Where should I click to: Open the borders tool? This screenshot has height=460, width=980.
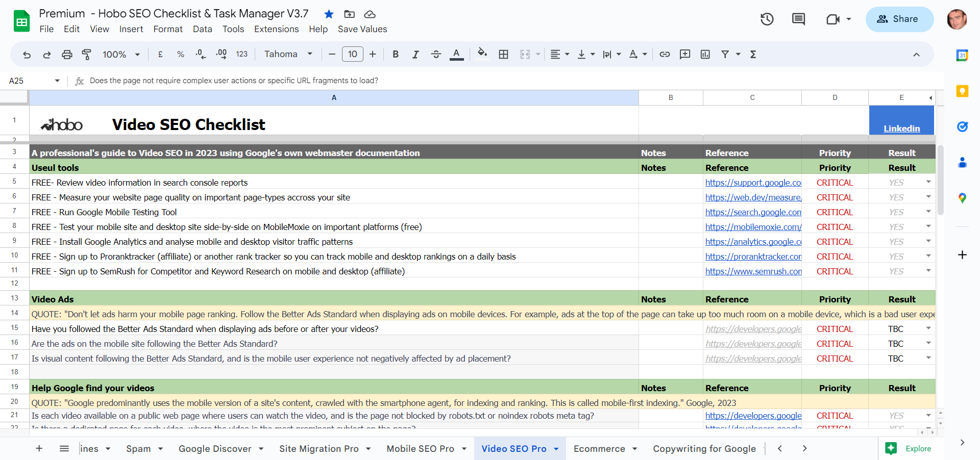point(503,55)
